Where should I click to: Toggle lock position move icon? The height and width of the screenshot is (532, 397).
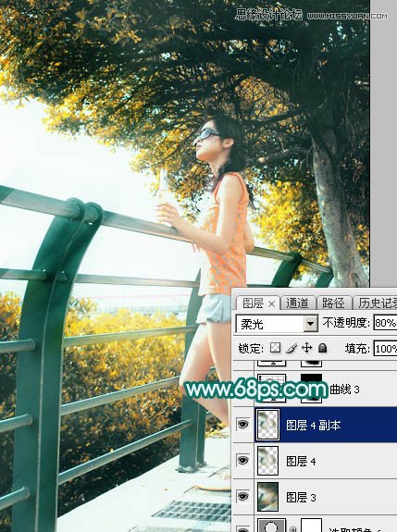pyautogui.click(x=306, y=348)
